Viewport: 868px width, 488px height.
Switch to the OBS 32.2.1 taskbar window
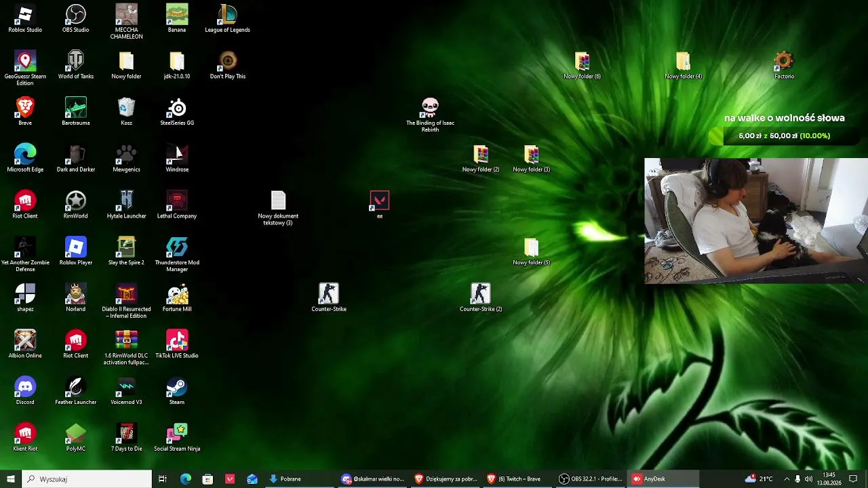[591, 479]
